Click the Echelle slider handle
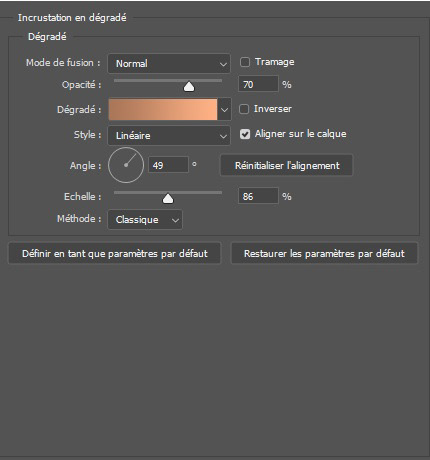 point(168,199)
